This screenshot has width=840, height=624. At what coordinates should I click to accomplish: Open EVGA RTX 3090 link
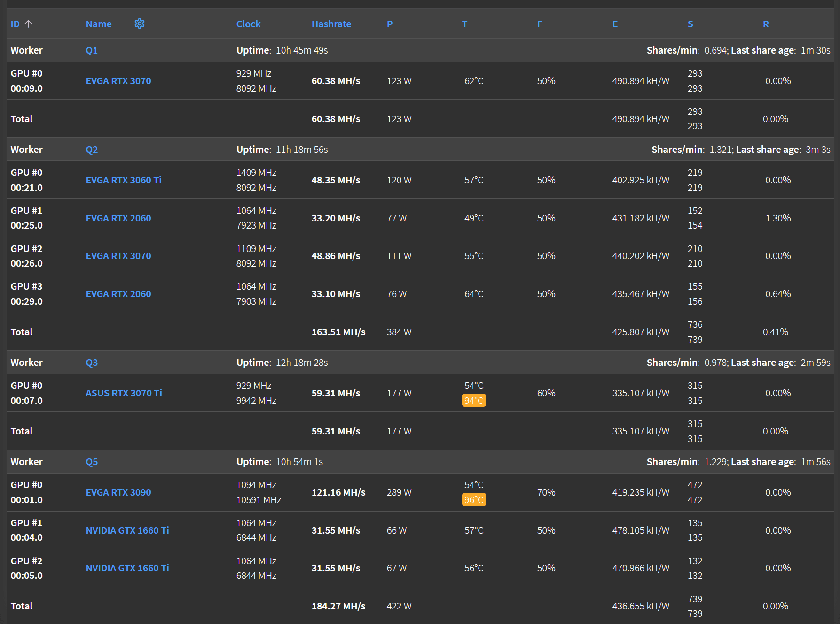(x=118, y=492)
